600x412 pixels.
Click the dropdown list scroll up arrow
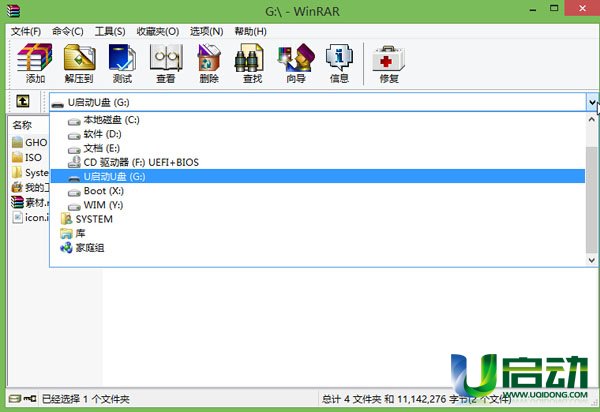click(592, 119)
